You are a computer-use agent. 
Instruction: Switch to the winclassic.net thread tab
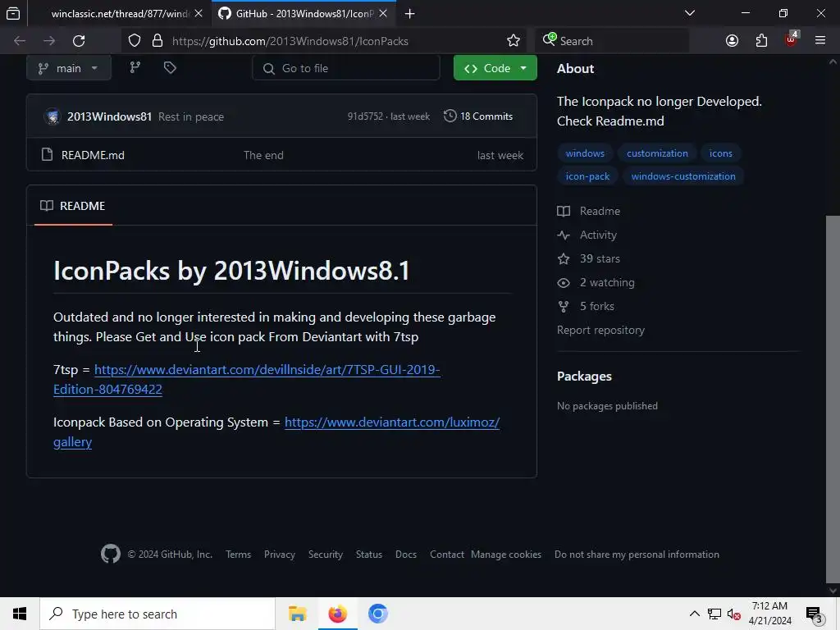(x=119, y=13)
